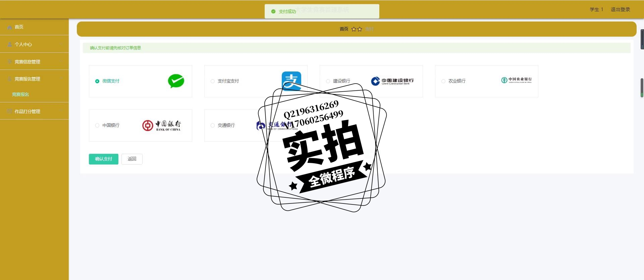Click 首页 in the breadcrumb bar
The width and height of the screenshot is (644, 280).
[344, 29]
